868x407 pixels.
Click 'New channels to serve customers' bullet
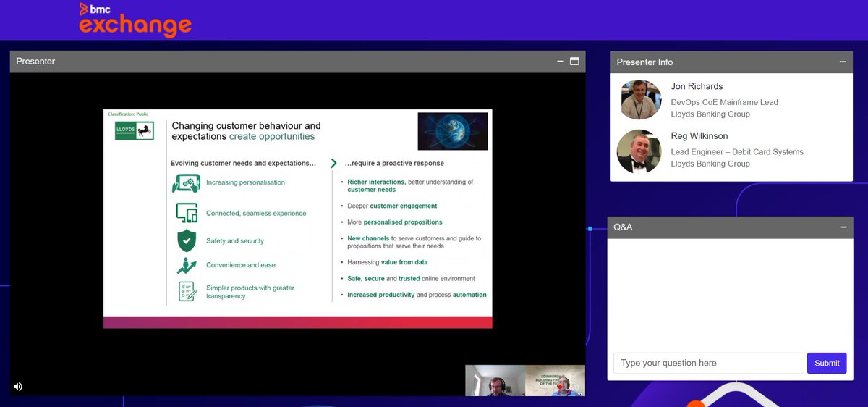point(414,242)
